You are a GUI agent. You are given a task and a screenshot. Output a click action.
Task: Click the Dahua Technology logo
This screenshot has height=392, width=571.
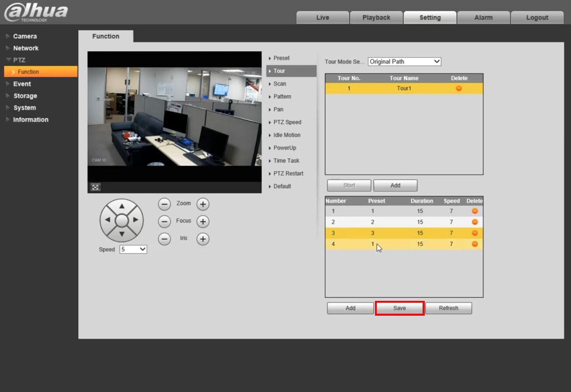36,12
